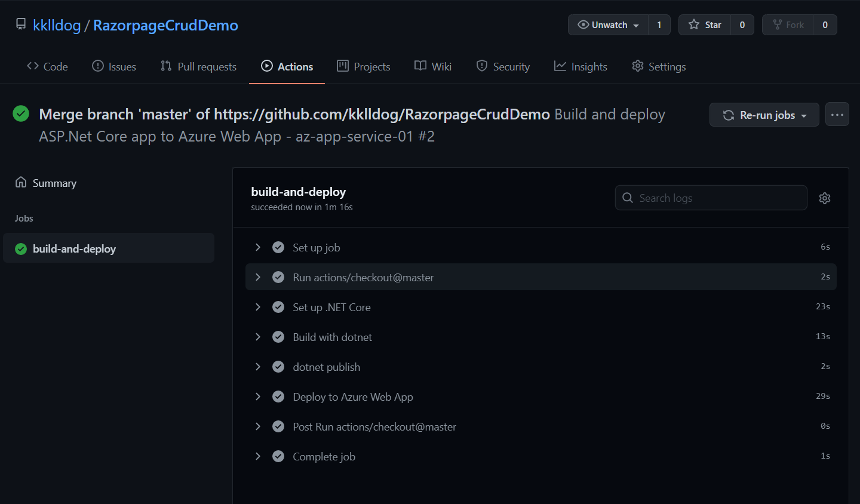
Task: Click the Fork button
Action: point(788,24)
